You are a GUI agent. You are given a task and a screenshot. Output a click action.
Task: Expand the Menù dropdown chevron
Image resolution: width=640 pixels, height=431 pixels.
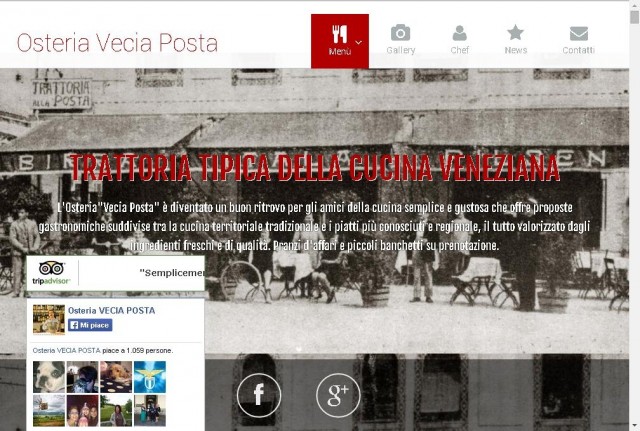(358, 42)
